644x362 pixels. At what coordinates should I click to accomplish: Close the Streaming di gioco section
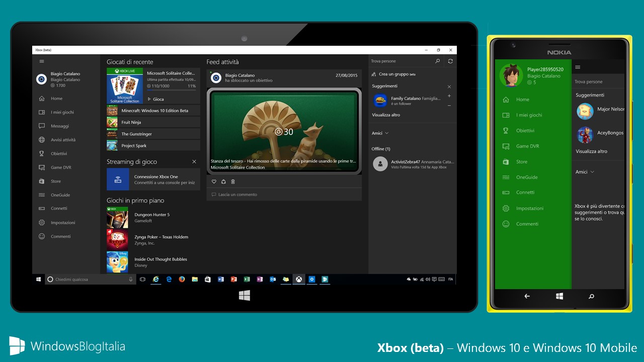point(194,162)
